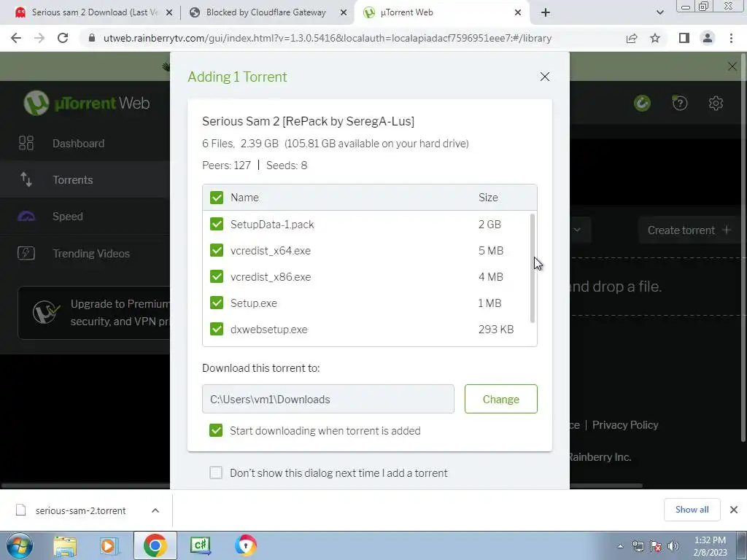Switch to Blocked by Cloudflare Gateway tab

266,12
